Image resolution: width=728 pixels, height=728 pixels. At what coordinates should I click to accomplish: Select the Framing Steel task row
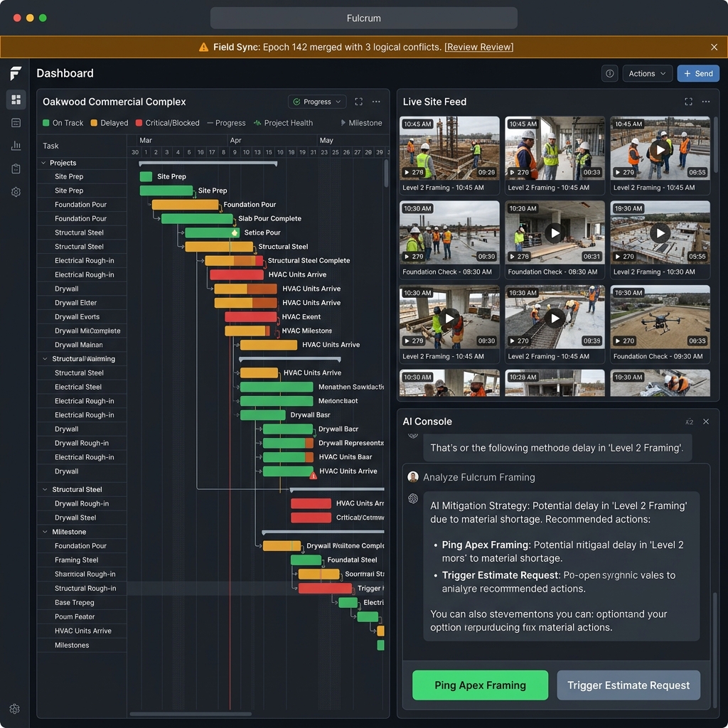coord(82,560)
